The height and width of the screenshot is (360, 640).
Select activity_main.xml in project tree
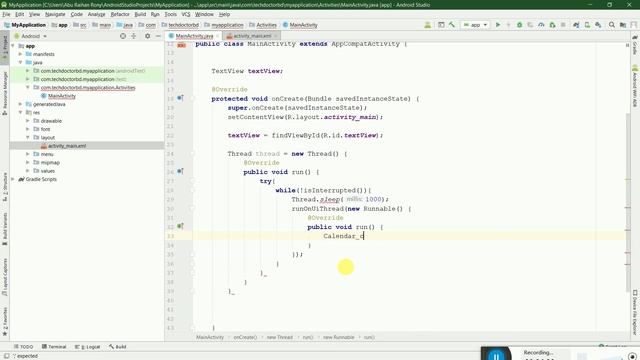point(67,146)
